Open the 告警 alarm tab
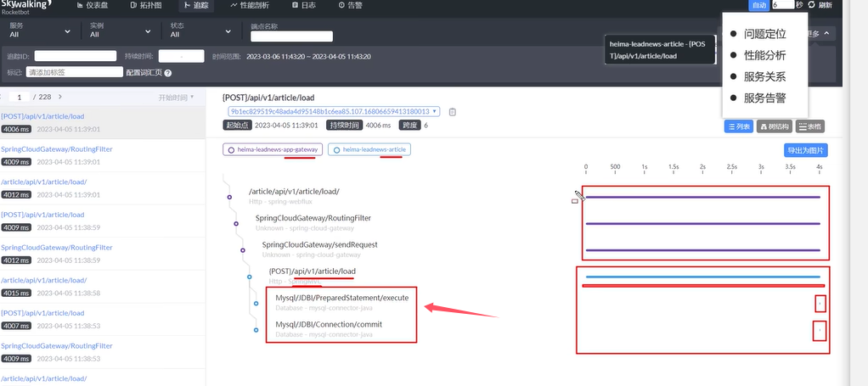Viewport: 868px width, 386px height. [351, 6]
